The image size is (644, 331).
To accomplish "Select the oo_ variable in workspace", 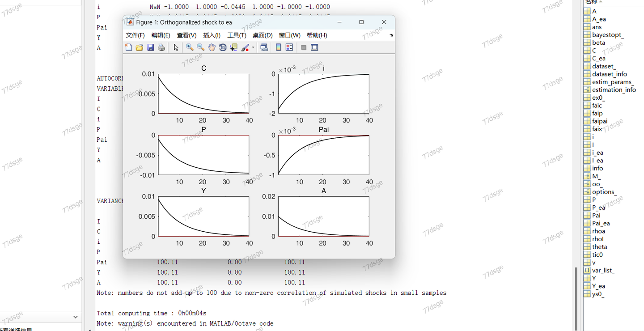I will (597, 184).
